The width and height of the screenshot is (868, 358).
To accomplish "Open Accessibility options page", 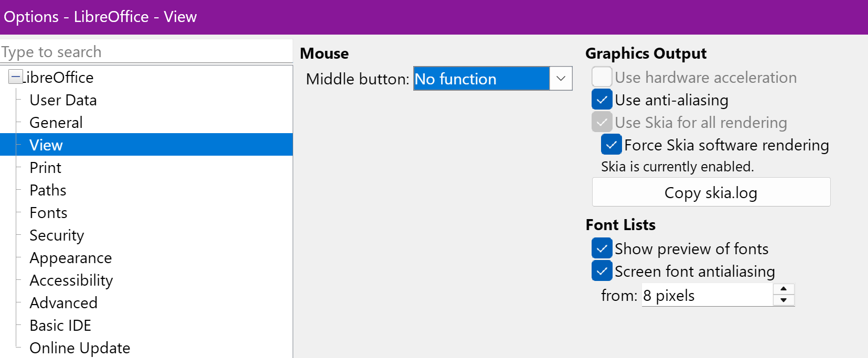I will pos(71,280).
